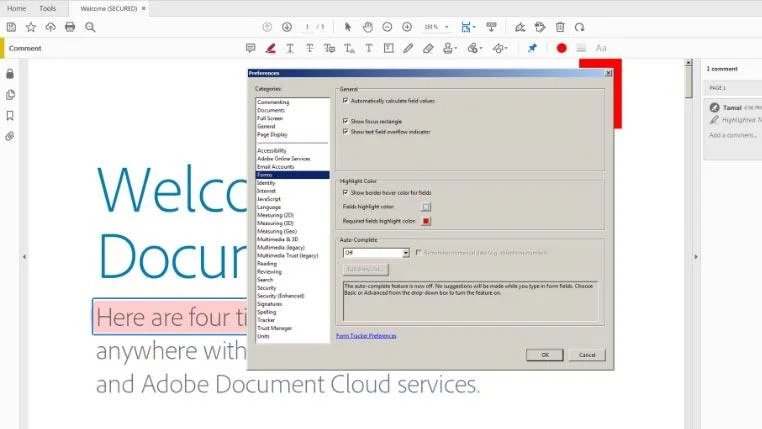
Task: Click the document vertical scrollbar thumb
Action: click(689, 83)
